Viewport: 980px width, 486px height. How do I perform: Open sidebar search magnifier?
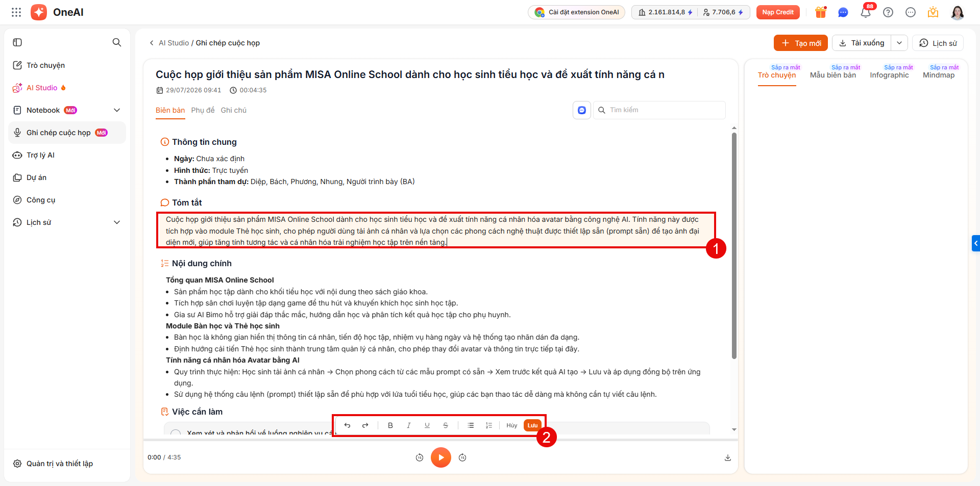(x=117, y=42)
